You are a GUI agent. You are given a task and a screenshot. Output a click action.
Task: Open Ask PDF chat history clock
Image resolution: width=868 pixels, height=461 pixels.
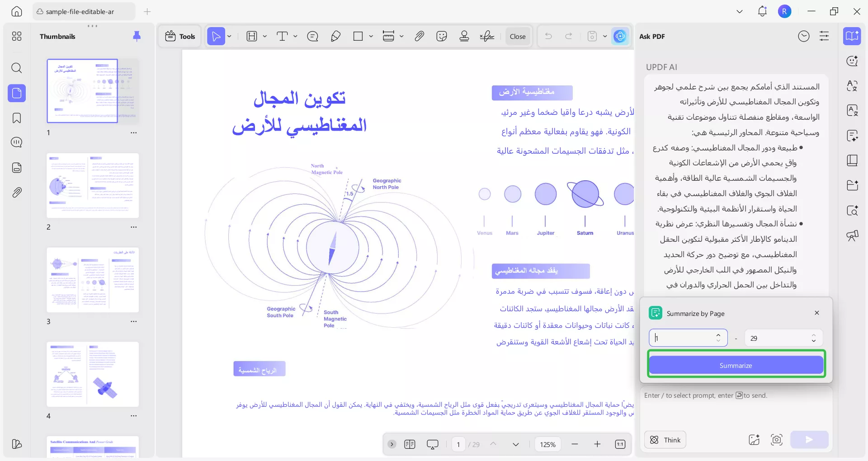pos(804,36)
